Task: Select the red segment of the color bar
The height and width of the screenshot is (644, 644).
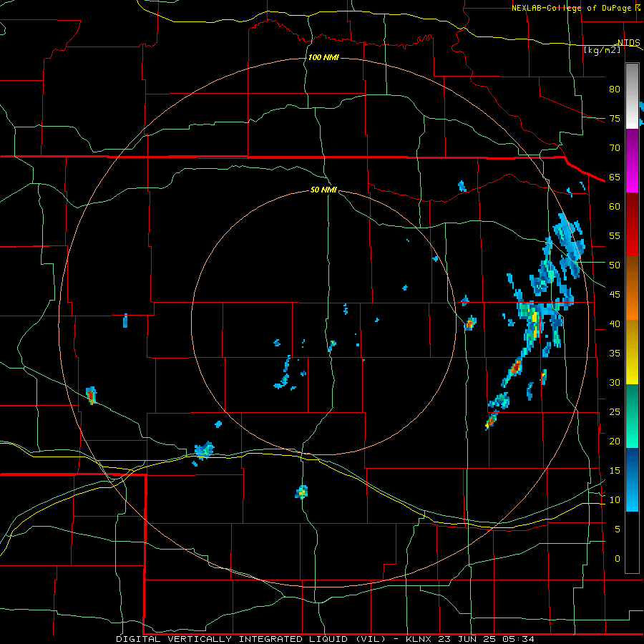Action: point(632,225)
